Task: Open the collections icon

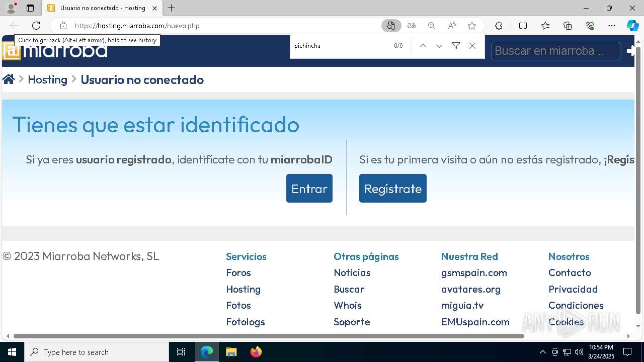Action: point(568,26)
